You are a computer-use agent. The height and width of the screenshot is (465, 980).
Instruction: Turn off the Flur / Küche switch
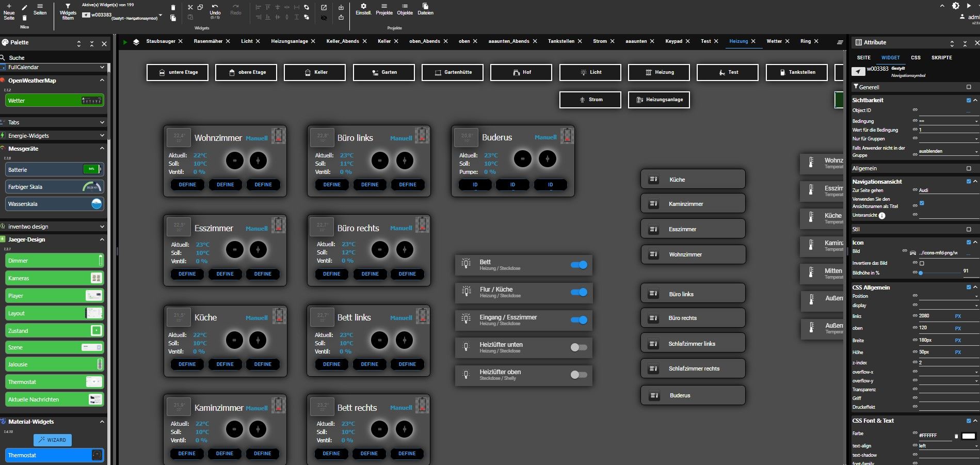[x=579, y=292]
